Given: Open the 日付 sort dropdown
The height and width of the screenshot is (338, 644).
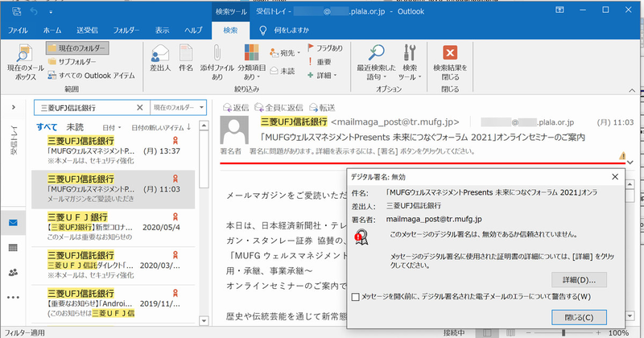Looking at the screenshot, I should pyautogui.click(x=112, y=128).
